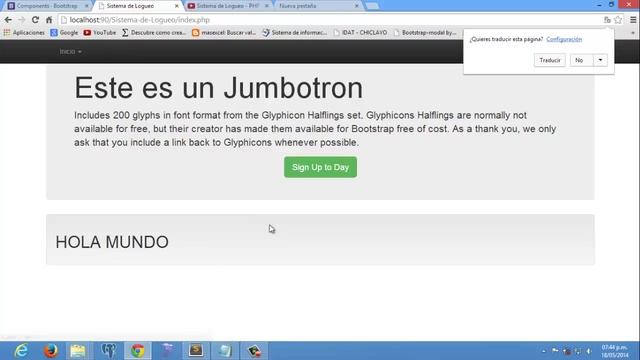640x360 pixels.
Task: Open the YouTube bookmark
Action: (x=100, y=32)
